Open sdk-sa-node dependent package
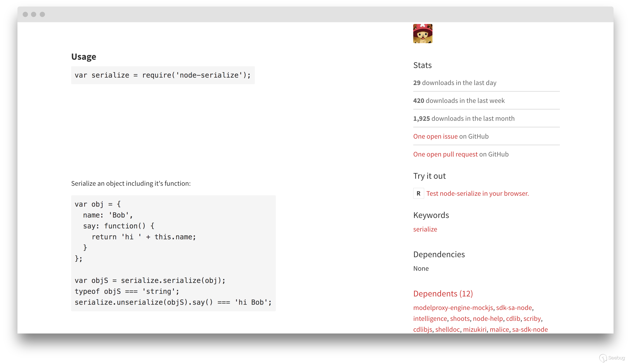This screenshot has height=364, width=631. (514, 308)
